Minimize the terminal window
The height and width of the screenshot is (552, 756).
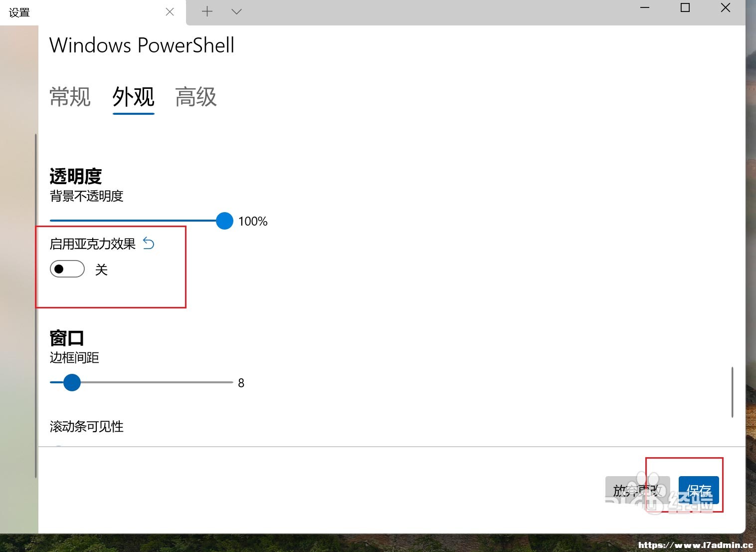pyautogui.click(x=645, y=7)
